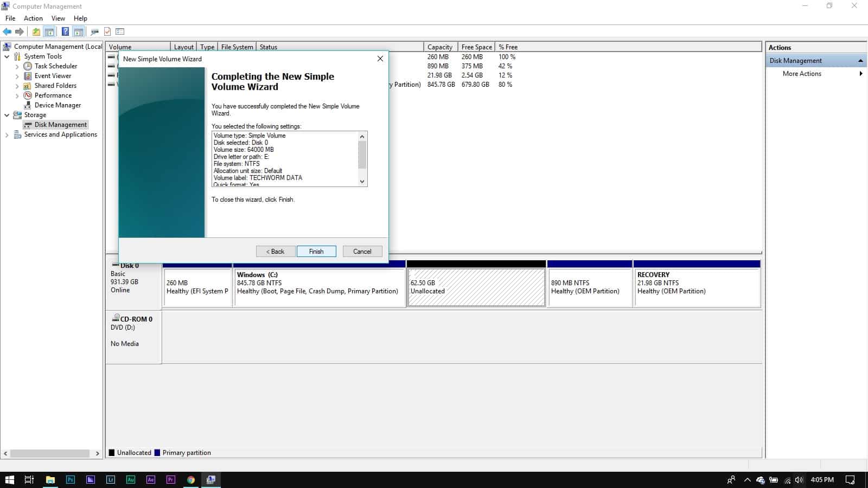
Task: Expand Services and Applications node
Action: pos(7,134)
